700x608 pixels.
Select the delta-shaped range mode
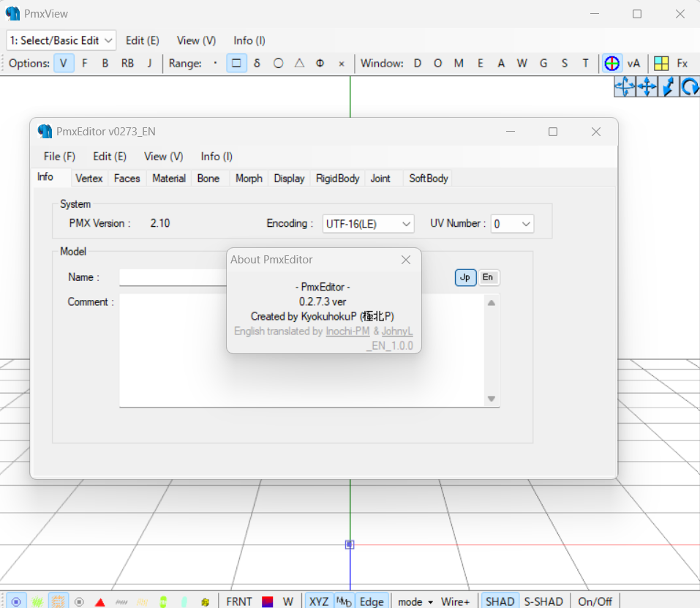(257, 63)
